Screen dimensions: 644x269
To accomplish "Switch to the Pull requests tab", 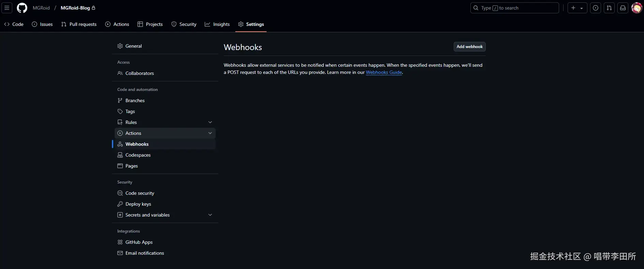I will (x=79, y=24).
